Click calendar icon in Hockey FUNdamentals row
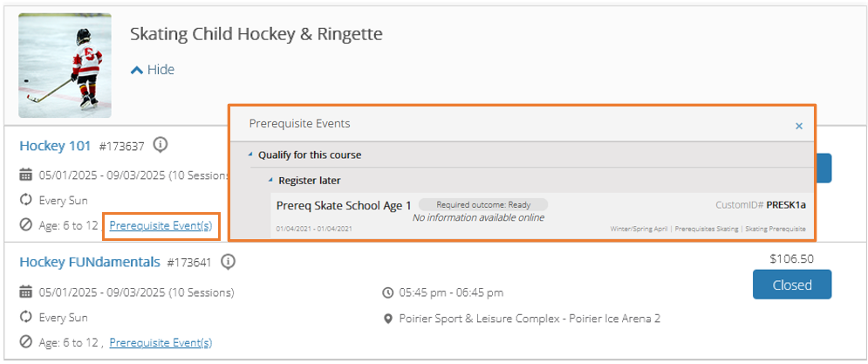This screenshot has width=868, height=364. click(25, 292)
